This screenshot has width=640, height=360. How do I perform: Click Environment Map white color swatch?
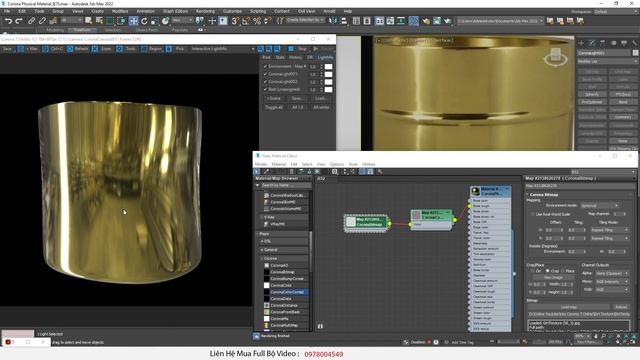coord(329,66)
